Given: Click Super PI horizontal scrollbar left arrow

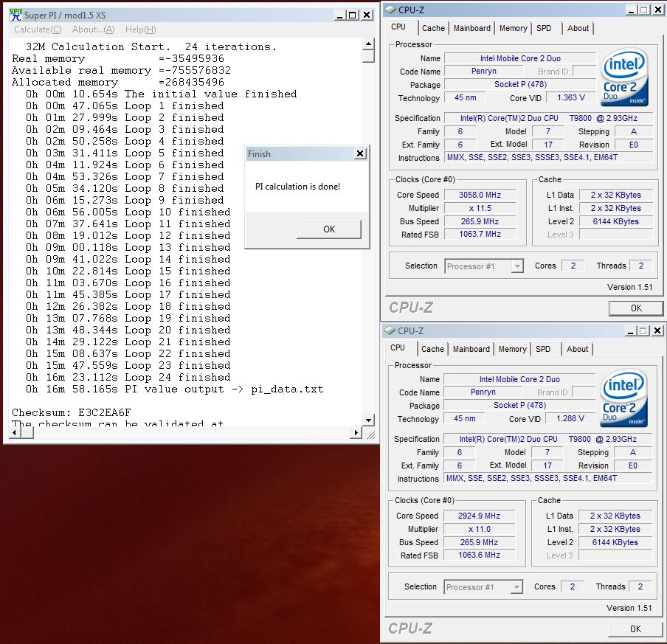Looking at the screenshot, I should [15, 432].
